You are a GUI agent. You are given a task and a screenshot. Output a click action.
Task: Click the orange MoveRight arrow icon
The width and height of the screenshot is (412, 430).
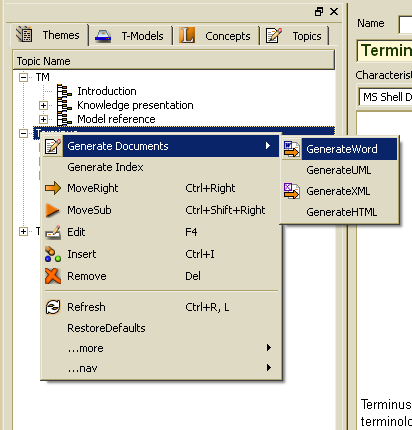click(53, 188)
